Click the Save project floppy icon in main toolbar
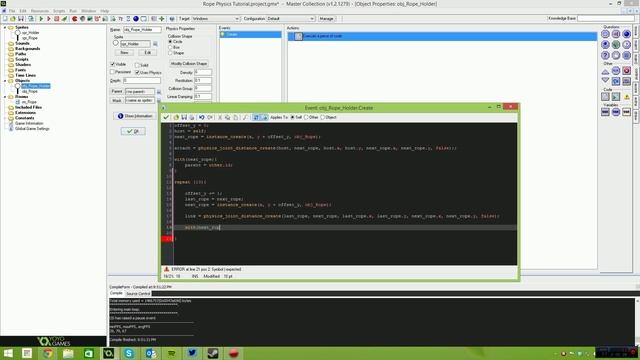The image size is (640, 360). pos(20,19)
